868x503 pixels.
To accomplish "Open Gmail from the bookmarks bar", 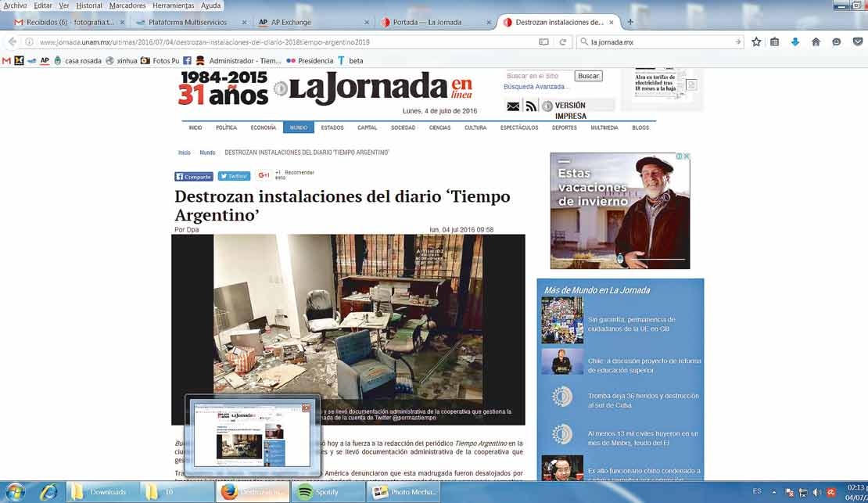I will [x=6, y=59].
